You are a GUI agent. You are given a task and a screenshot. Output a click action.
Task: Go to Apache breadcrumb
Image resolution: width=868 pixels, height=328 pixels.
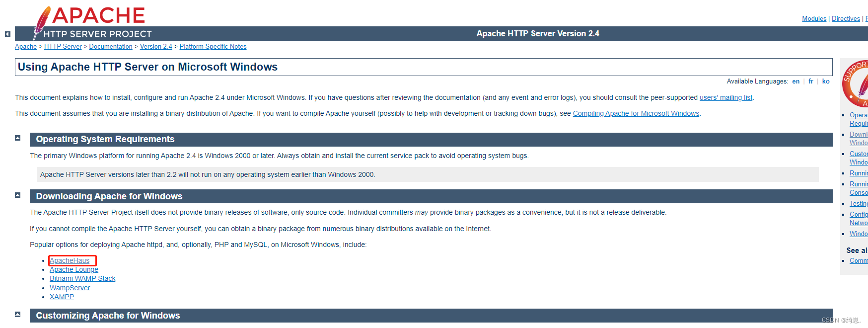[26, 46]
